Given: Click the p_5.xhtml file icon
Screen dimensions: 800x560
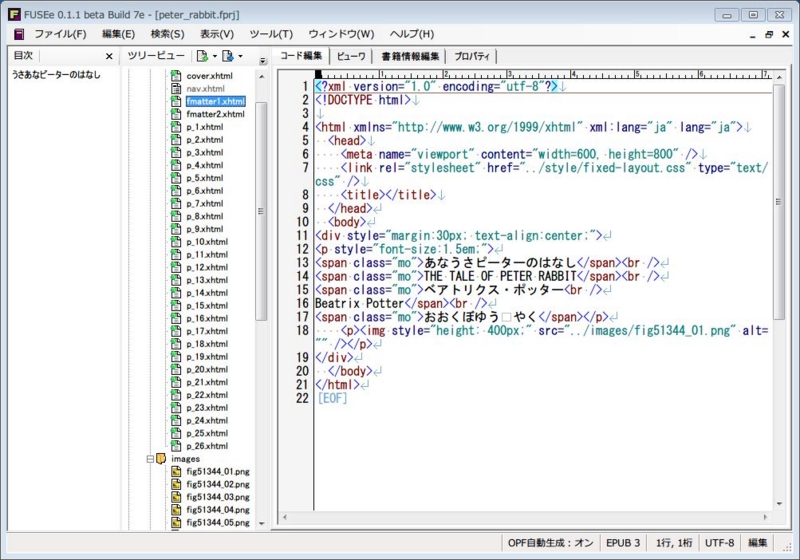Looking at the screenshot, I should coord(176,177).
